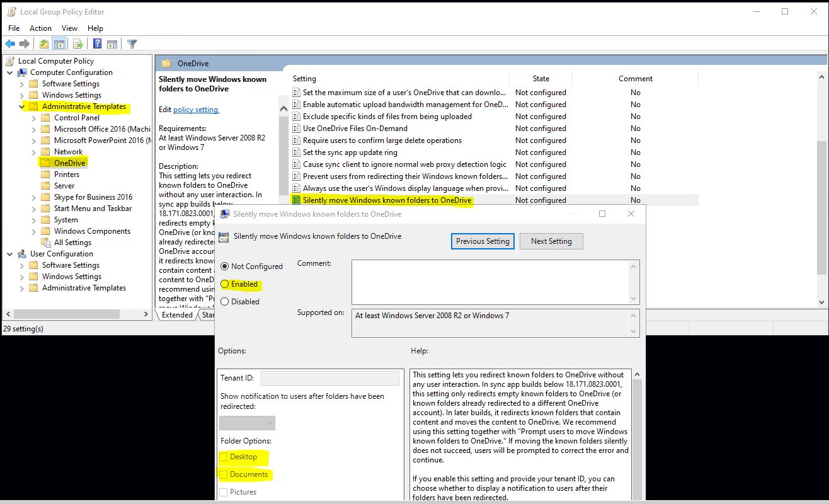
Task: Click the Export List toolbar icon
Action: pyautogui.click(x=78, y=43)
